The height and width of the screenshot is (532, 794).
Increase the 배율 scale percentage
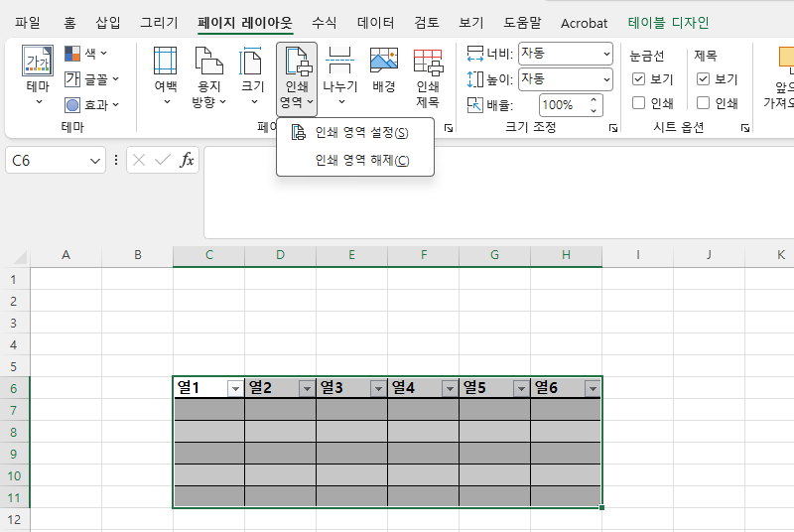[x=594, y=99]
